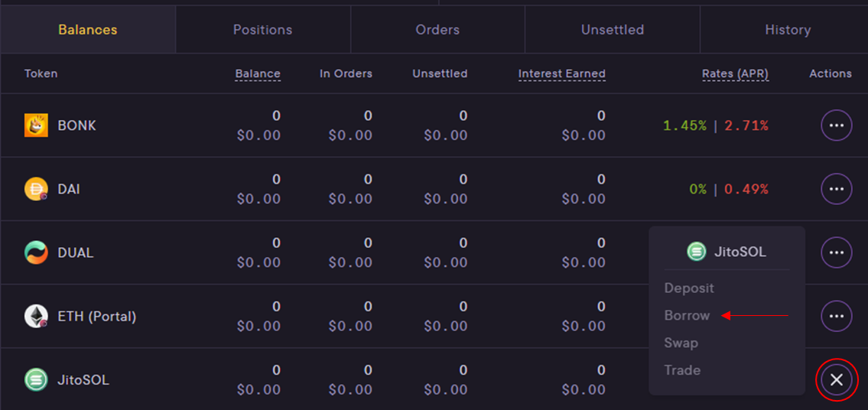
Task: Click the DUAL token icon
Action: coord(36,252)
